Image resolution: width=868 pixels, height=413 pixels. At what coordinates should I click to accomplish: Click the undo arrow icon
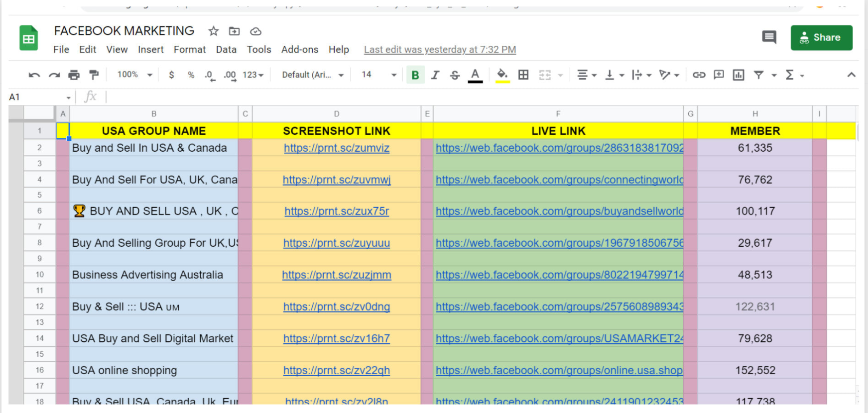coord(34,75)
